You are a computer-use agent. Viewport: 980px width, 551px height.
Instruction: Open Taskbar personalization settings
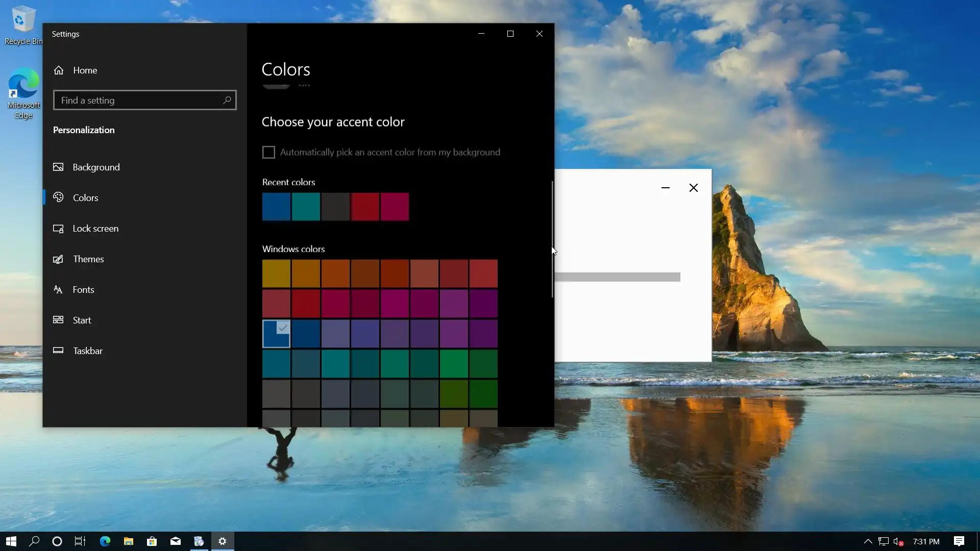(87, 351)
